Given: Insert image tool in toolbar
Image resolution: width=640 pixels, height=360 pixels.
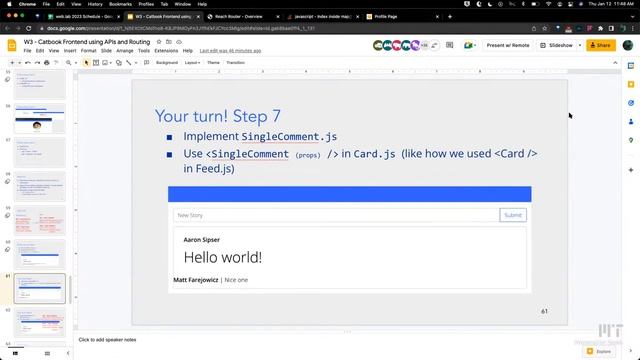Looking at the screenshot, I should 105,63.
